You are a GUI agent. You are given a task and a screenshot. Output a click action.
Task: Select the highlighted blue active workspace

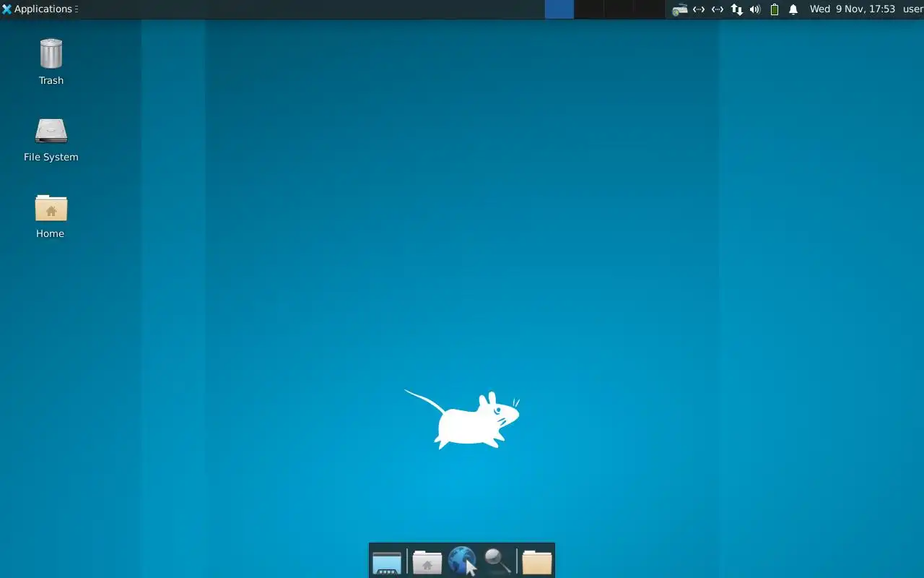click(559, 9)
